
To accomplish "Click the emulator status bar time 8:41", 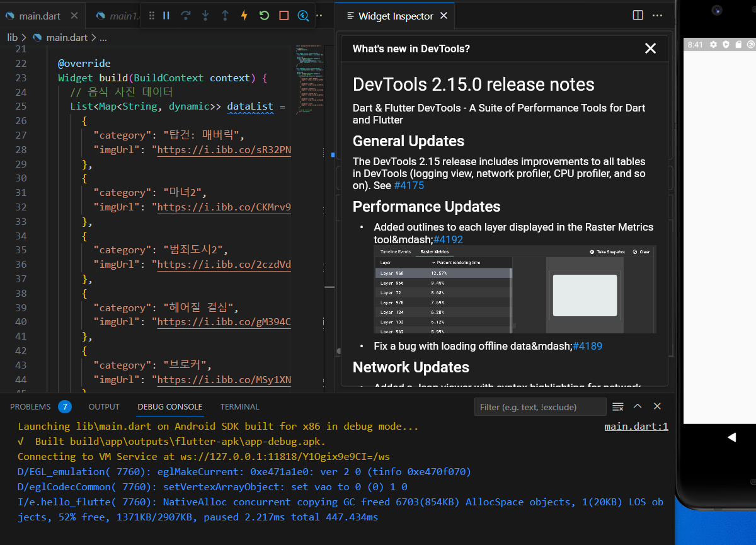I will [x=696, y=45].
